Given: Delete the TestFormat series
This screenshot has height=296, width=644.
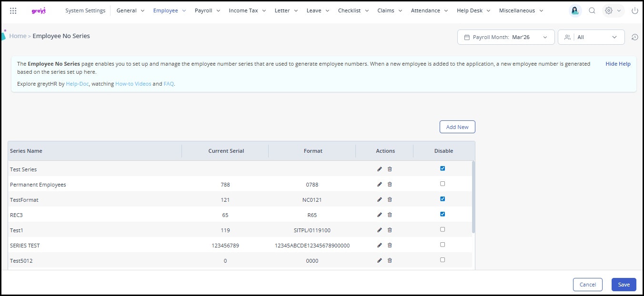Looking at the screenshot, I should (390, 200).
